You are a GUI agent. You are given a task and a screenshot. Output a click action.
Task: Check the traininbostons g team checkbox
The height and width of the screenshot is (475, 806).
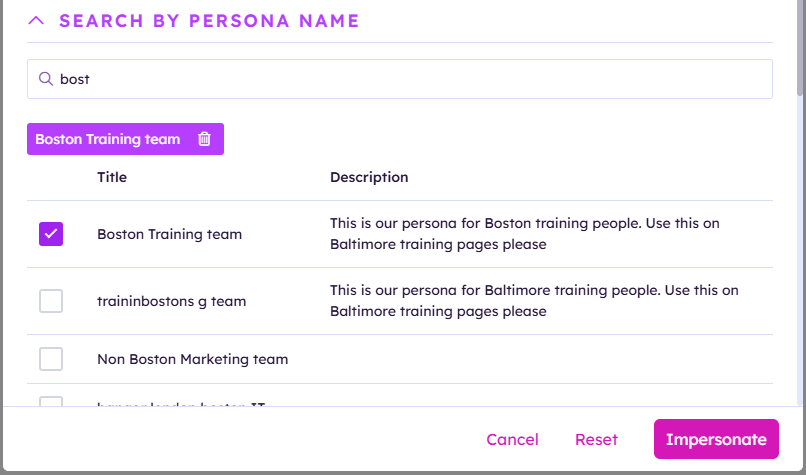(51, 301)
